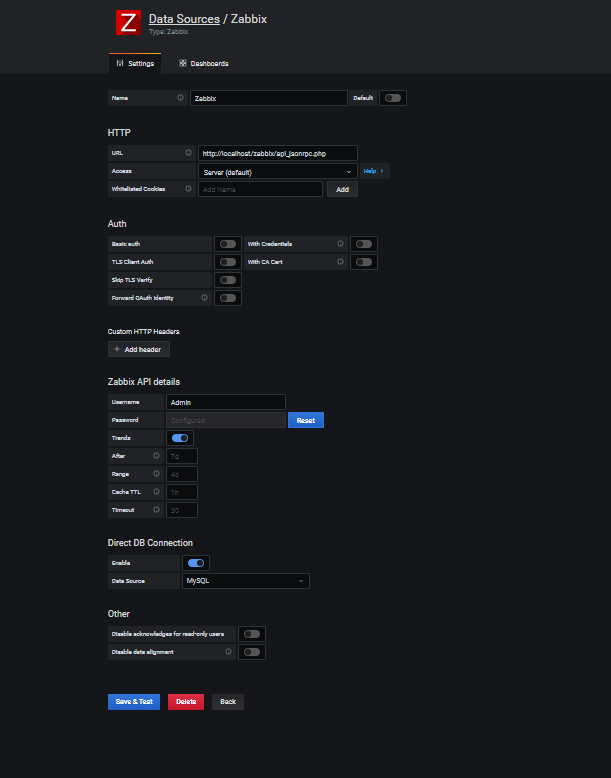Click the red Zabbix logo icon

[x=128, y=22]
